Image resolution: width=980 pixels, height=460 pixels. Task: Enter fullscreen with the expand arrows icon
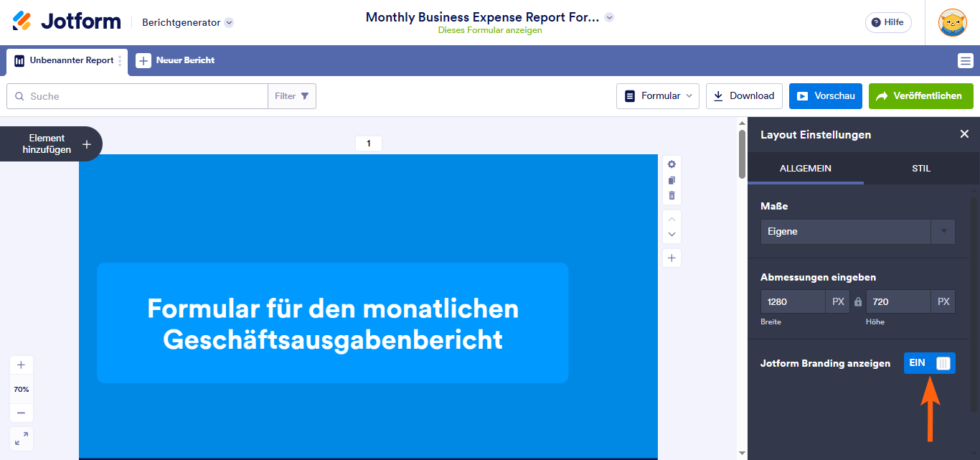pyautogui.click(x=21, y=438)
